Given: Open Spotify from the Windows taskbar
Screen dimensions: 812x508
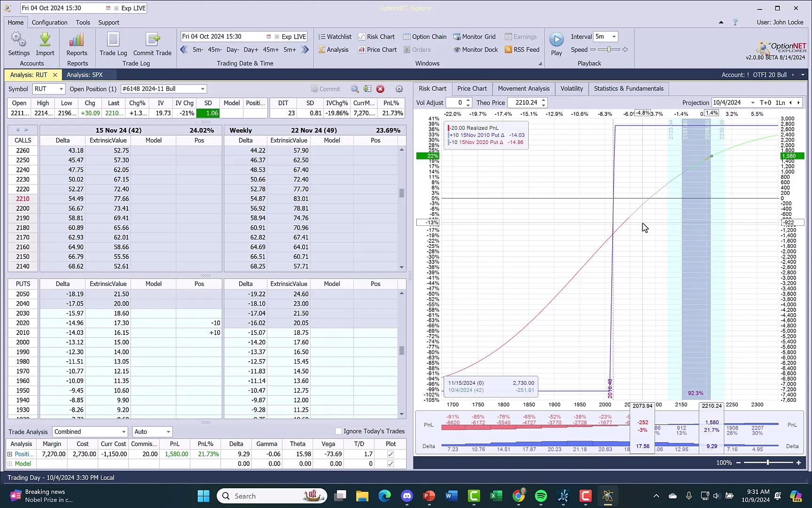Looking at the screenshot, I should pyautogui.click(x=541, y=496).
